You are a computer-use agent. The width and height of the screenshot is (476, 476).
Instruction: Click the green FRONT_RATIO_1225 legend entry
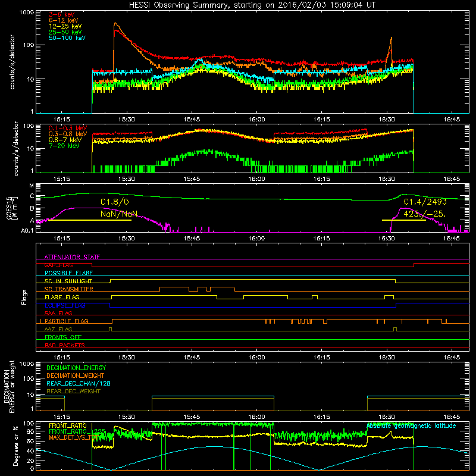pyautogui.click(x=77, y=431)
